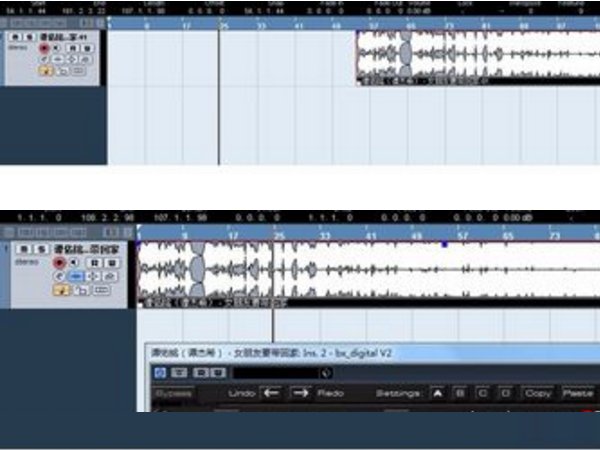Lock the upper track with lock icon
Viewport: 600px width, 450px height.
pos(63,71)
